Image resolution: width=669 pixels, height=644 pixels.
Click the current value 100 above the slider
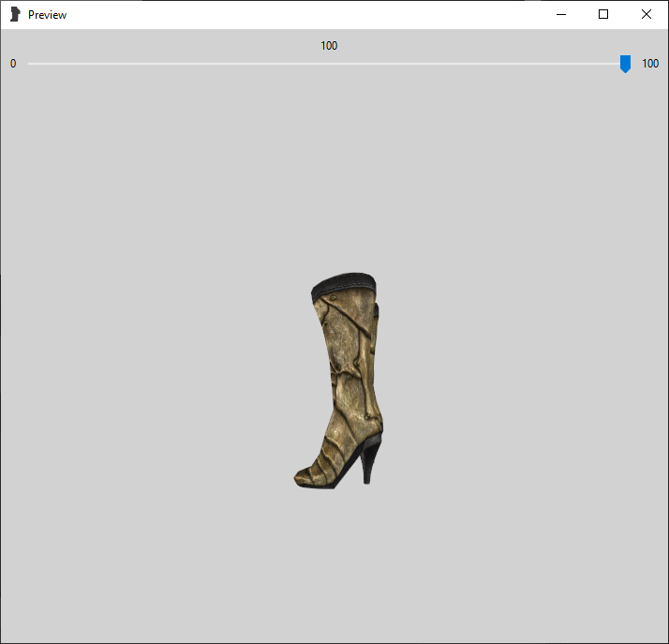[x=329, y=46]
